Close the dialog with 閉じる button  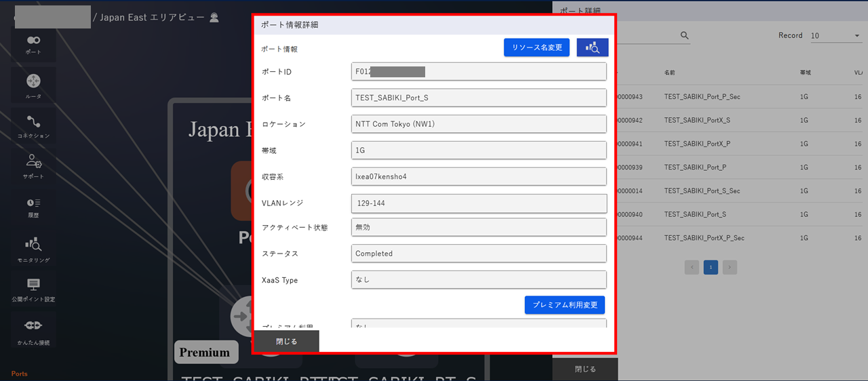286,341
